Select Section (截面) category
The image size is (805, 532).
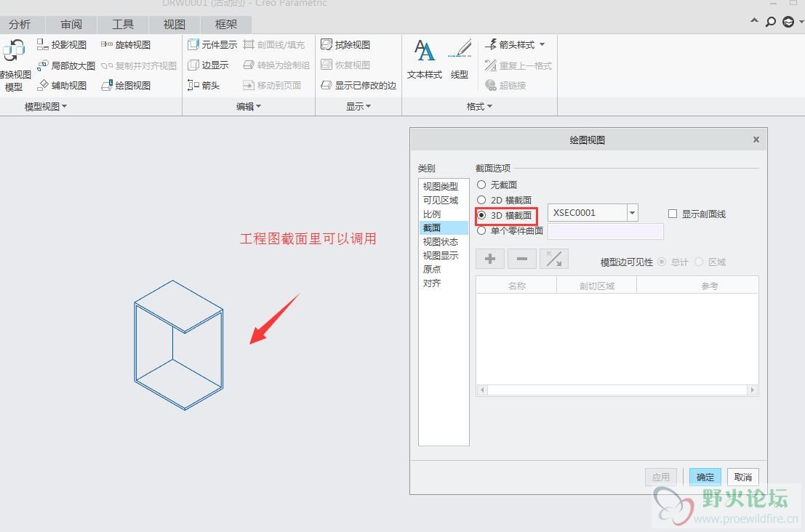(444, 227)
